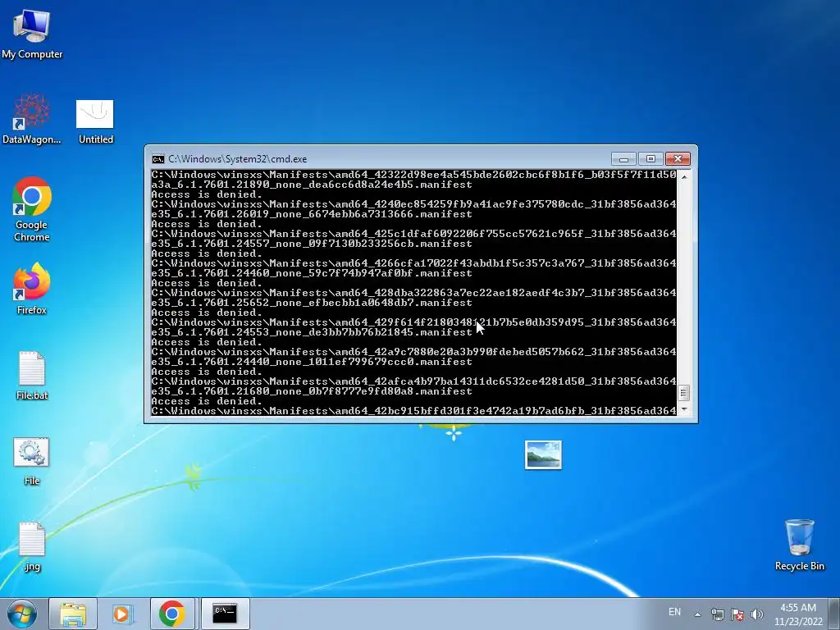Viewport: 840px width, 630px height.
Task: Click the line ending 59c7f74b947af0bf.manifest
Action: coord(312,273)
